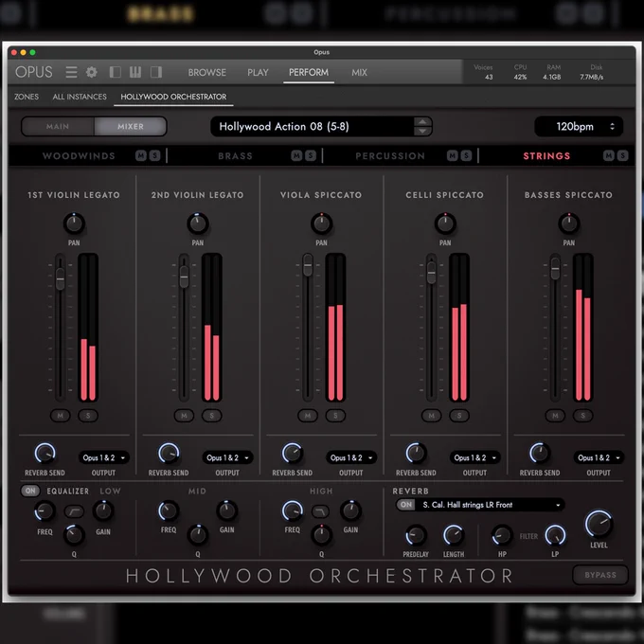The height and width of the screenshot is (644, 644).
Task: Open the ZONES sub-tab
Action: [27, 97]
